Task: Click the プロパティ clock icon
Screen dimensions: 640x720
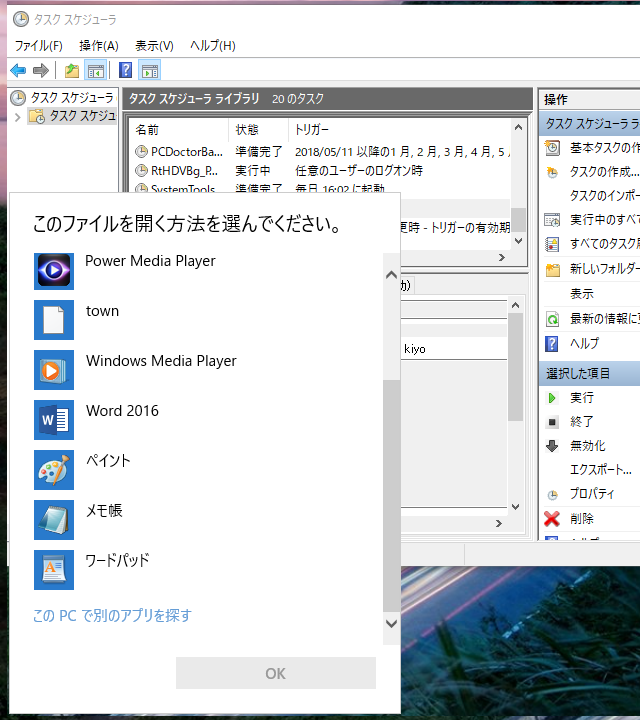Action: tap(552, 495)
